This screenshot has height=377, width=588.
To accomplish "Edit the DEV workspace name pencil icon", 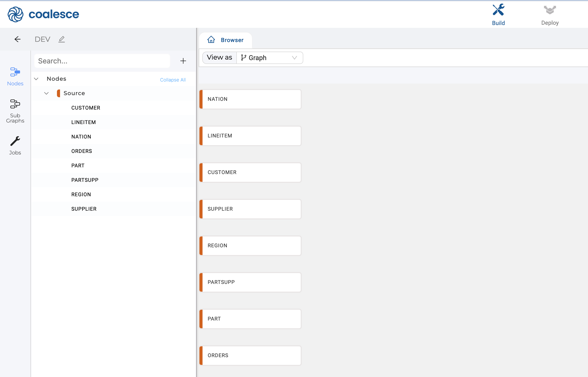I will 62,39.
